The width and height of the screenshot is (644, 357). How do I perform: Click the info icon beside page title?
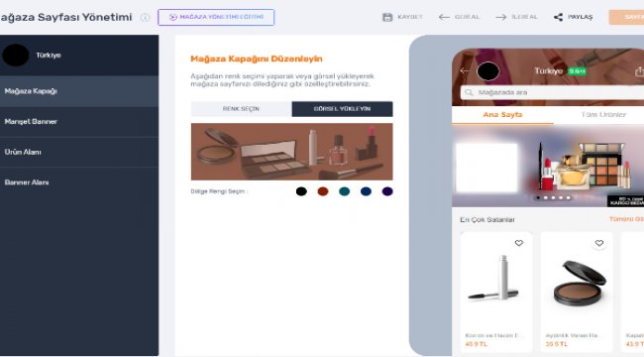click(x=145, y=17)
